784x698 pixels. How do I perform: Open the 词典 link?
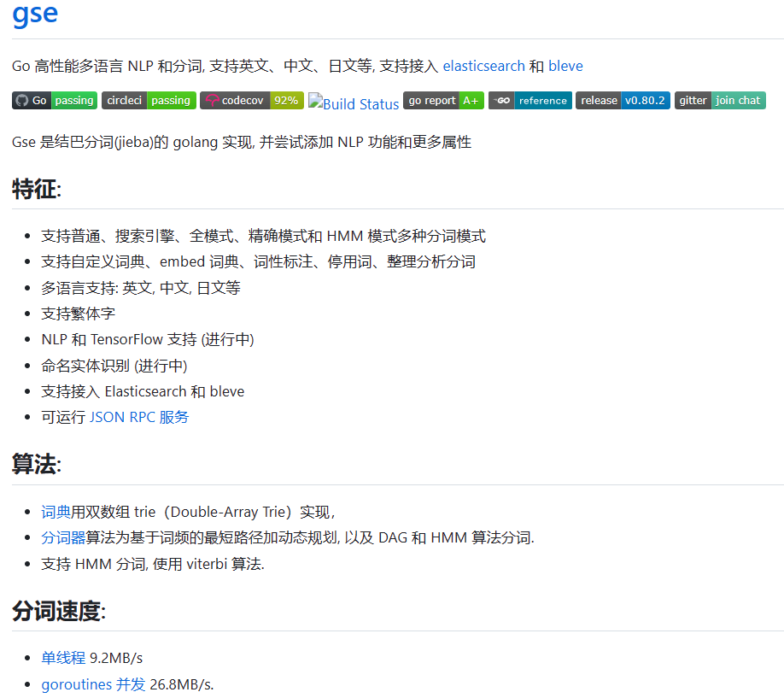[x=56, y=512]
